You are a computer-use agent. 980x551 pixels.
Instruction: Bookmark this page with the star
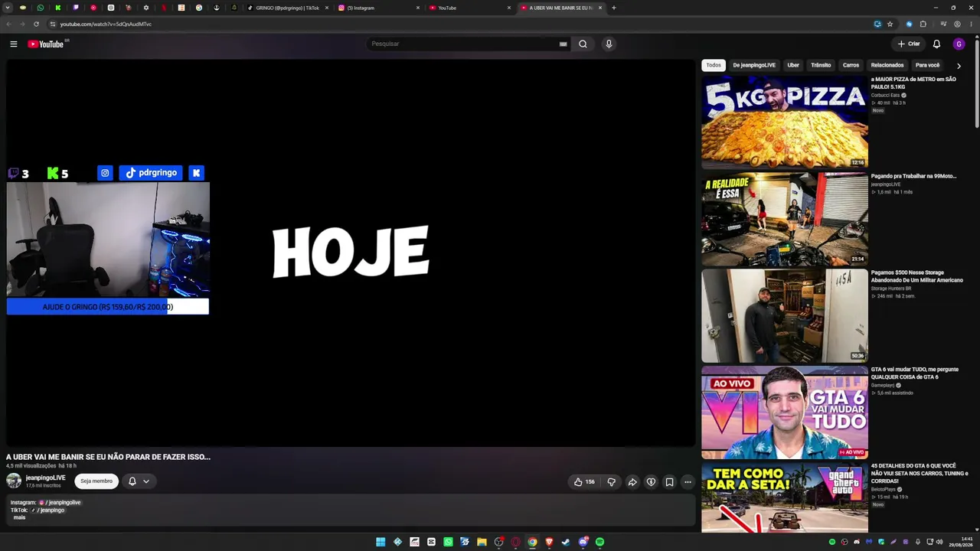coord(890,24)
